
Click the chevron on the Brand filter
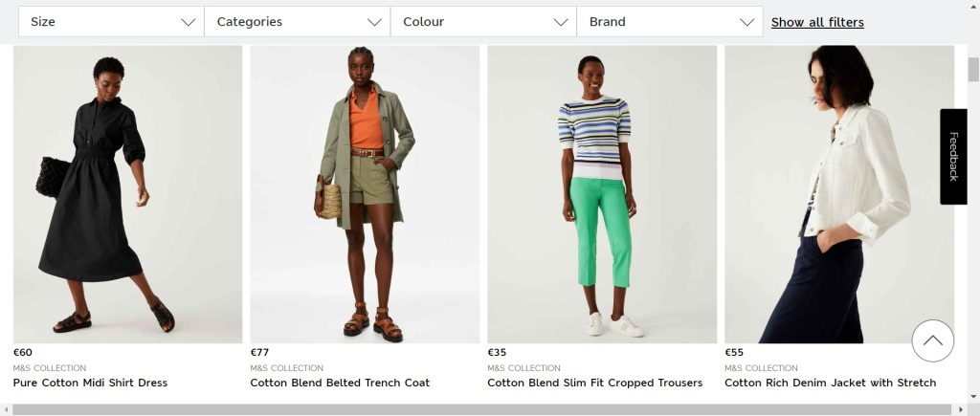tap(746, 23)
